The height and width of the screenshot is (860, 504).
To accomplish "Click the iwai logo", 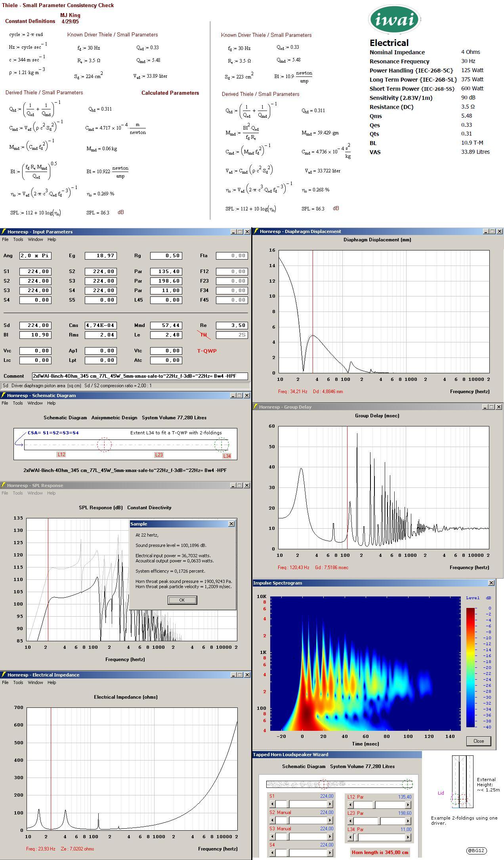I will [x=395, y=19].
